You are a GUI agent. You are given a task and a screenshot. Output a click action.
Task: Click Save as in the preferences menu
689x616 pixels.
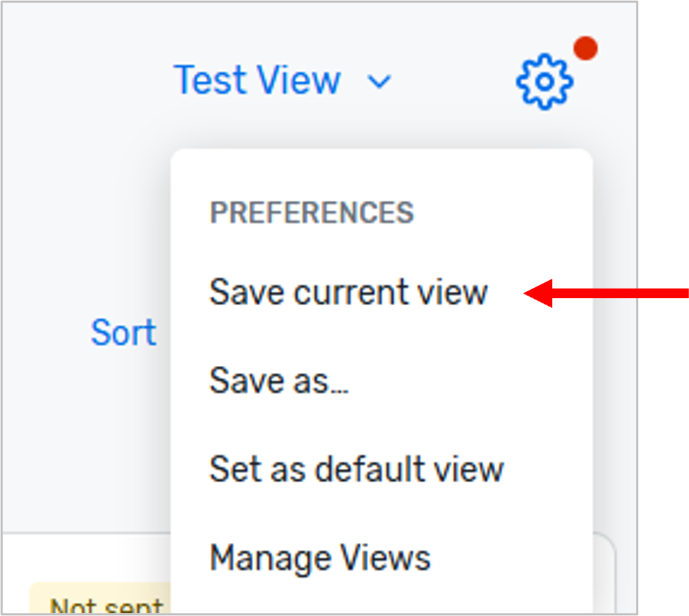[x=278, y=380]
